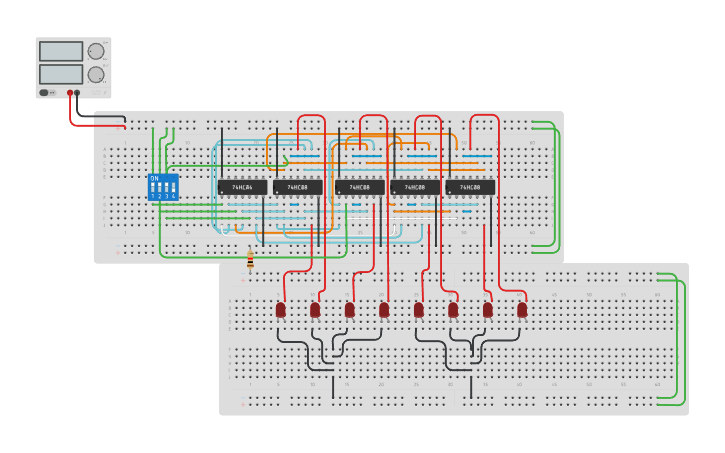
Task: Click the black negative terminal on power supply
Action: [x=77, y=93]
